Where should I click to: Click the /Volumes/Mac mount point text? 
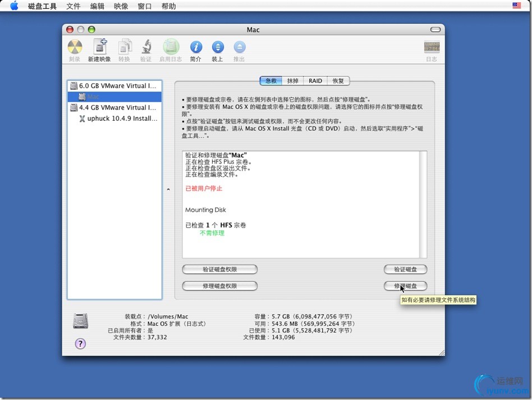click(x=168, y=316)
